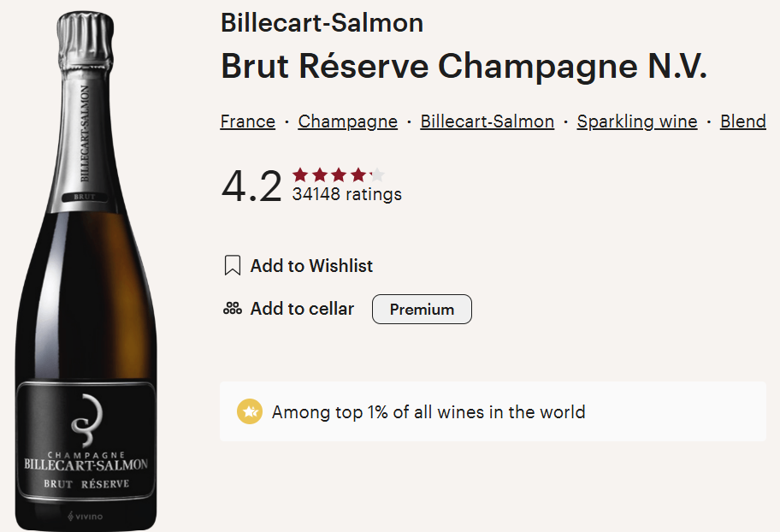
Task: Click the top 1% of wines banner
Action: pyautogui.click(x=493, y=411)
